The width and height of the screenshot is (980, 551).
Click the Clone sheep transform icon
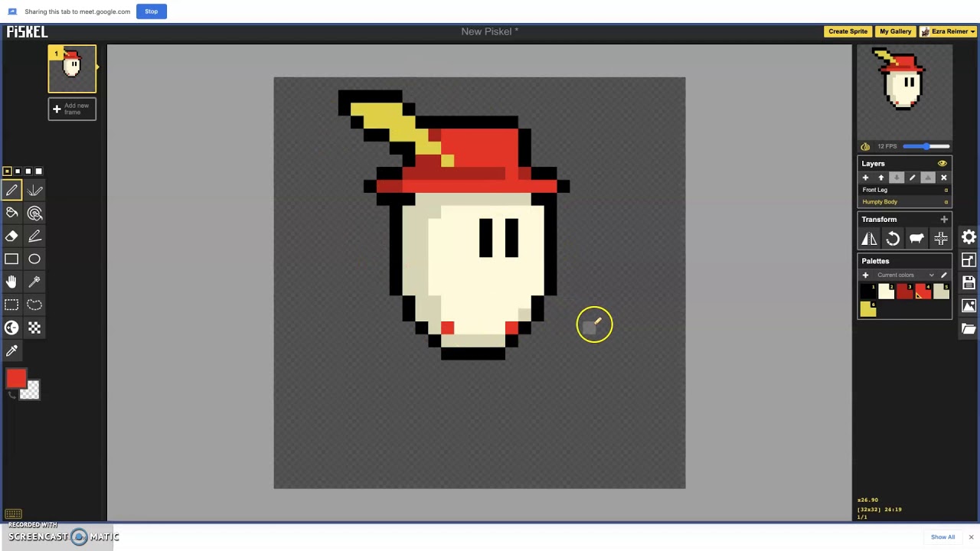(916, 240)
